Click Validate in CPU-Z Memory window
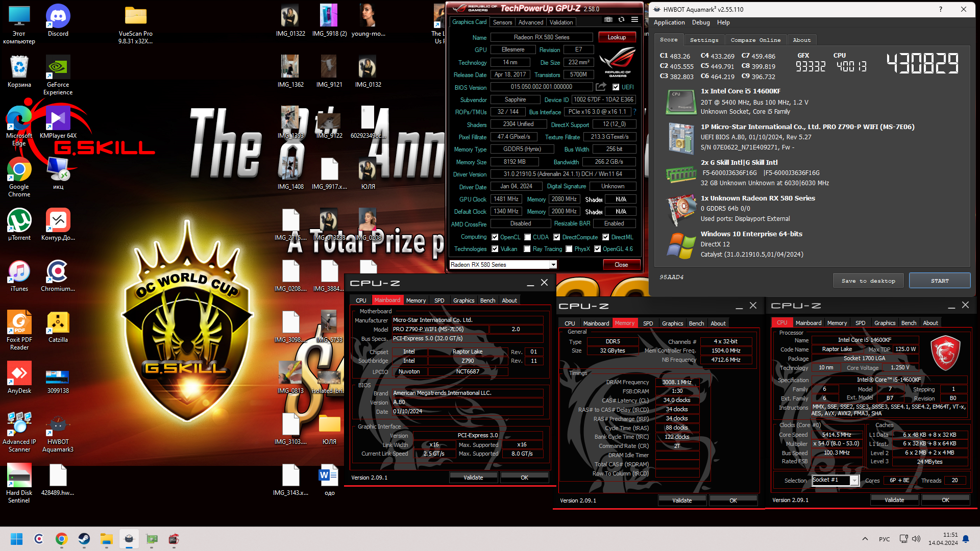980x551 pixels. click(682, 500)
